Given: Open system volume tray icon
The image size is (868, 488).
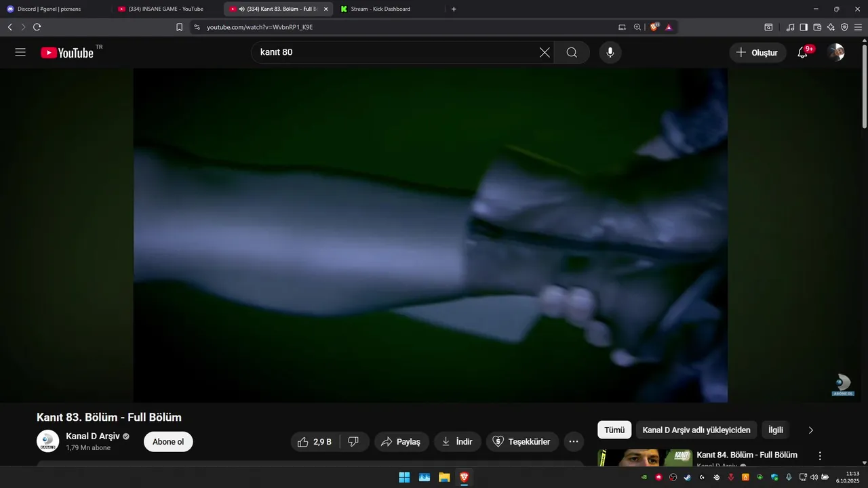Looking at the screenshot, I should [x=814, y=477].
